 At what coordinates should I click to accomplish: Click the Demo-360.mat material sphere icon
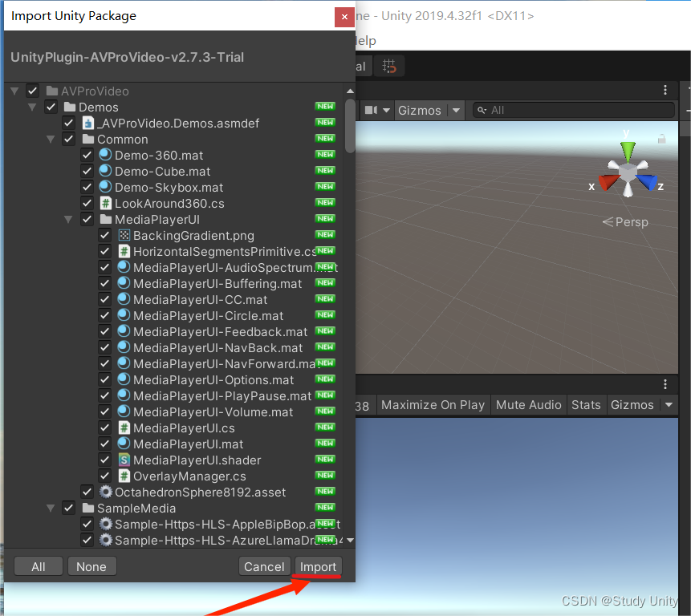(x=104, y=155)
